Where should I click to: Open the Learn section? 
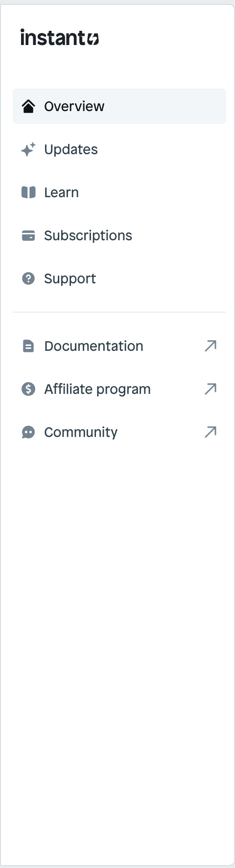point(119,192)
